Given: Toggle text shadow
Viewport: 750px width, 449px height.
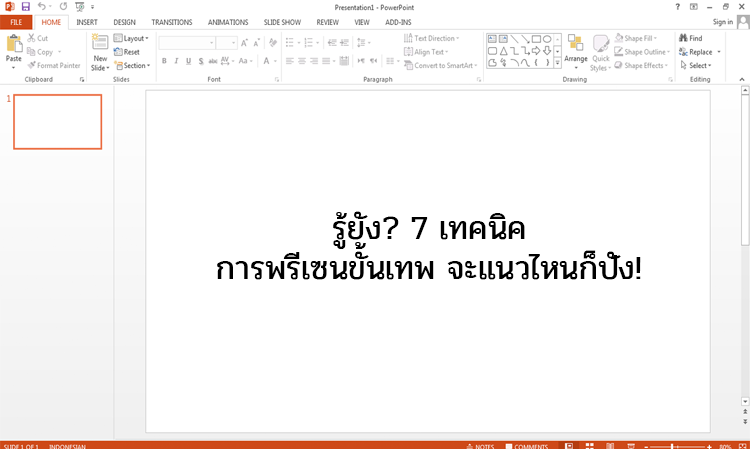Looking at the screenshot, I should [201, 61].
